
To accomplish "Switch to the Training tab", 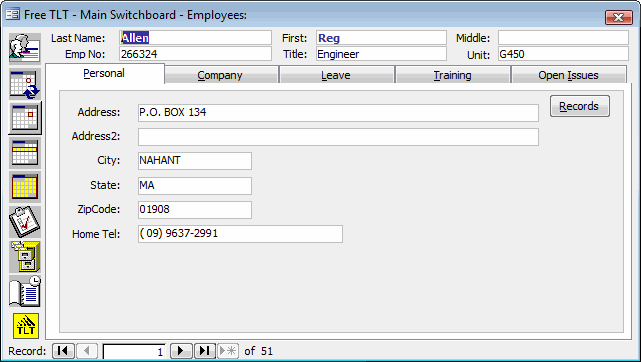I will (x=453, y=75).
